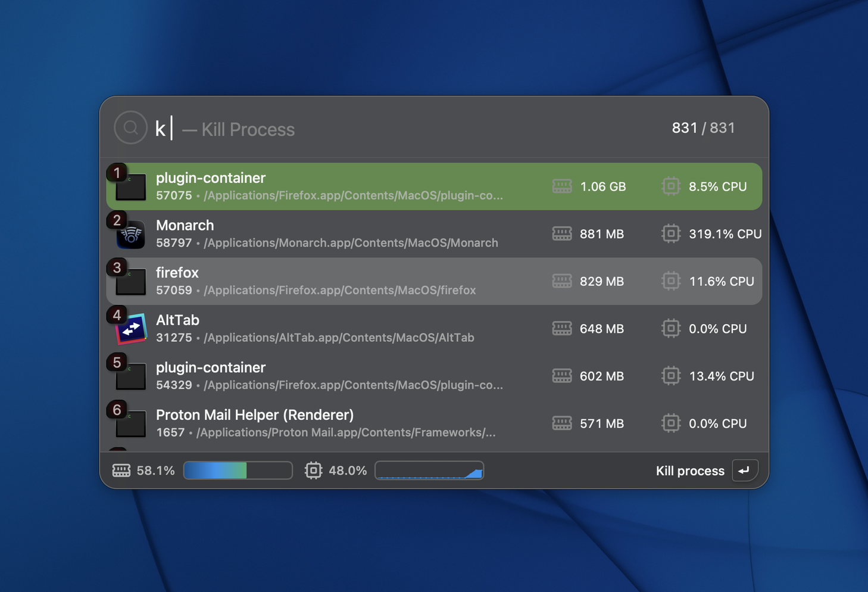Choose the AltTab process entry
Viewport: 868px width, 592px height.
(x=357, y=329)
